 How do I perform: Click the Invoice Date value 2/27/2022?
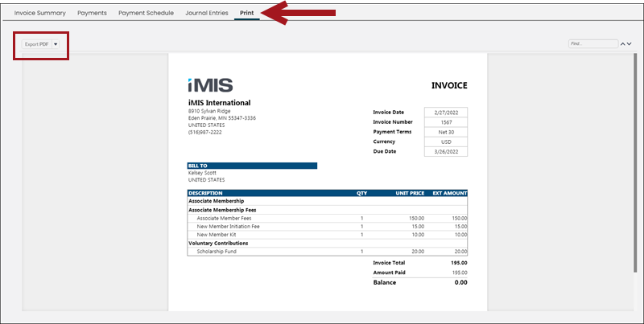(446, 113)
